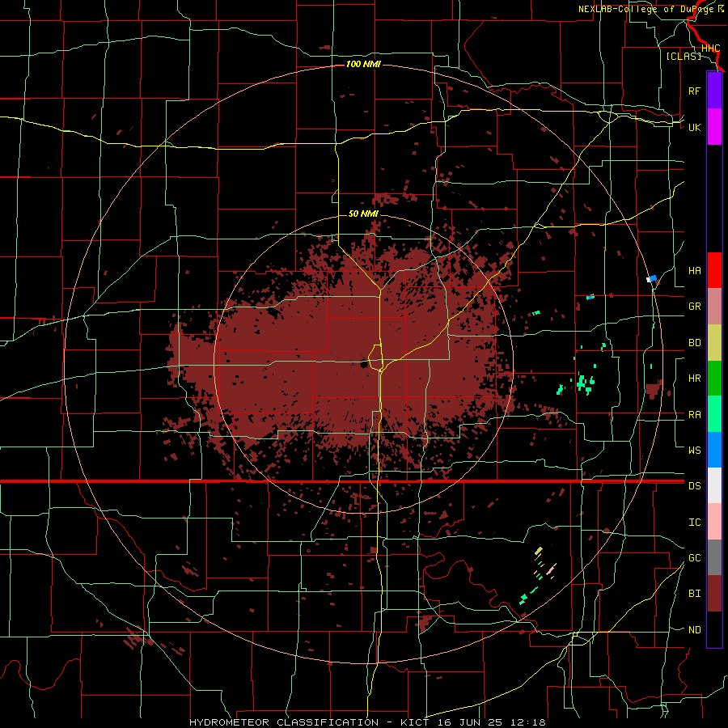728x728 pixels.
Task: Select the WS blue legend swatch
Action: [714, 450]
